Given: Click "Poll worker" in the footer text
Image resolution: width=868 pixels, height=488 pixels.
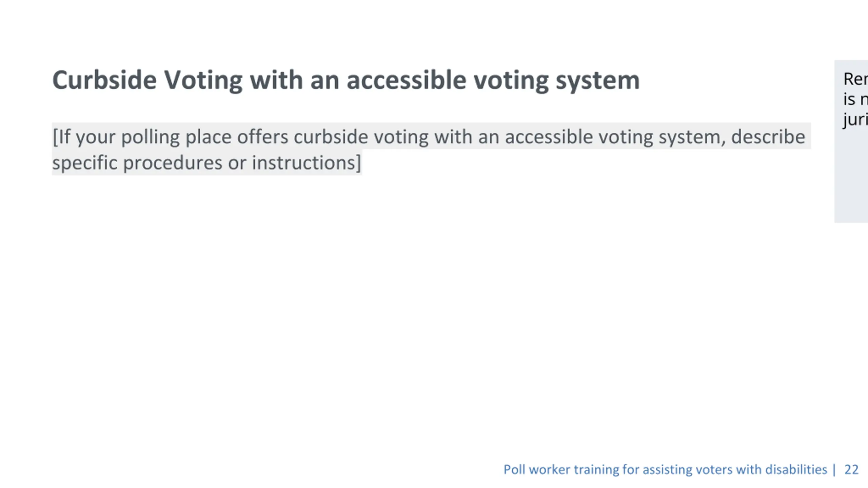Looking at the screenshot, I should point(537,470).
